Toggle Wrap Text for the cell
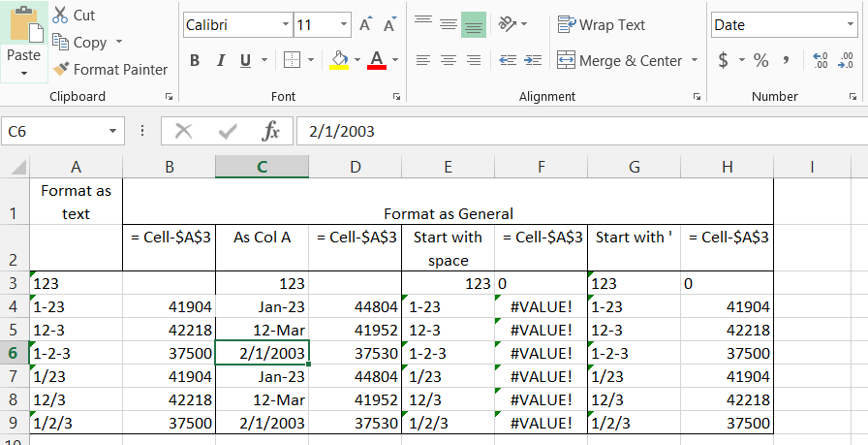 [601, 24]
